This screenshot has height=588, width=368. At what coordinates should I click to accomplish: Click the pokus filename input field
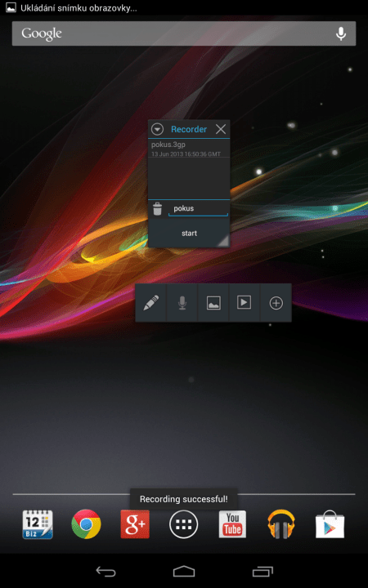click(x=198, y=209)
